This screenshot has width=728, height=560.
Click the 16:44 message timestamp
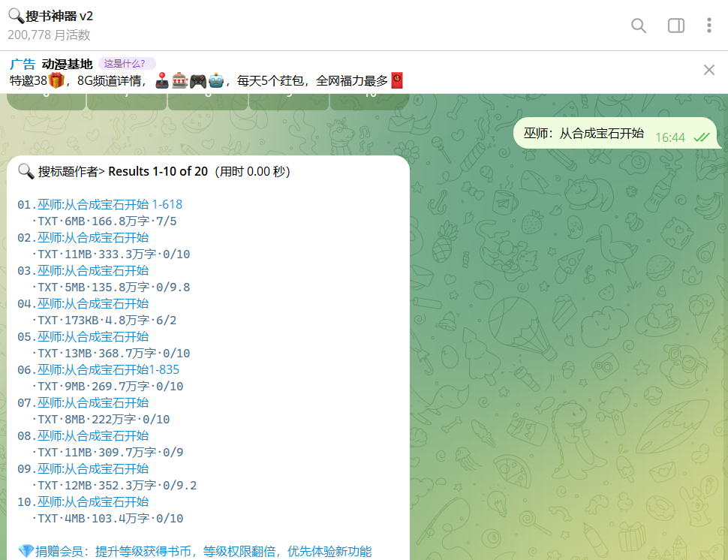tap(670, 137)
